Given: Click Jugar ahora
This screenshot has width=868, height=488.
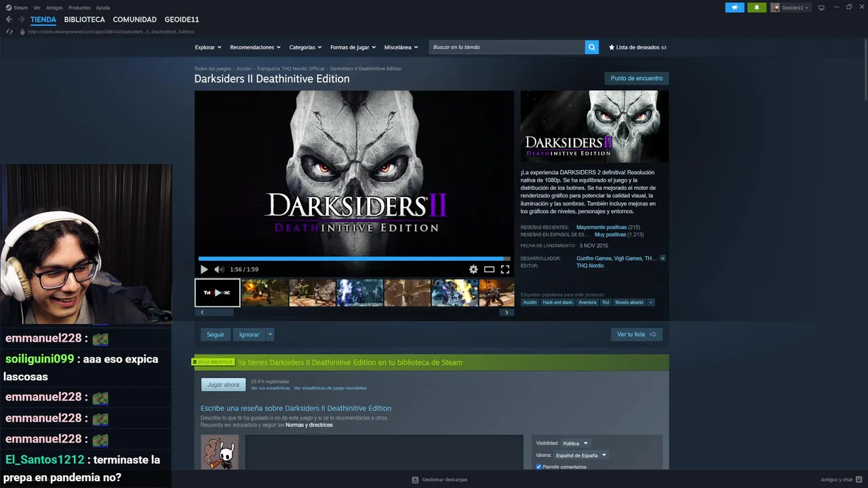Looking at the screenshot, I should pos(223,384).
